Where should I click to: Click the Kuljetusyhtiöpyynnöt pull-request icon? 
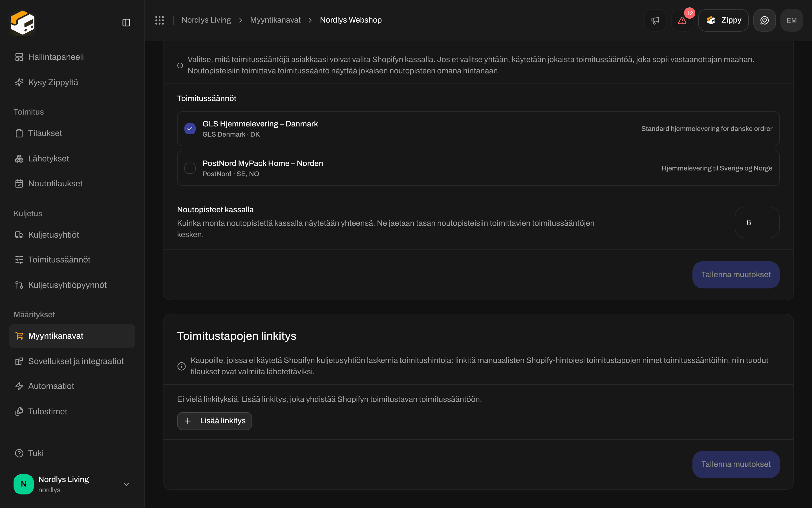point(19,285)
